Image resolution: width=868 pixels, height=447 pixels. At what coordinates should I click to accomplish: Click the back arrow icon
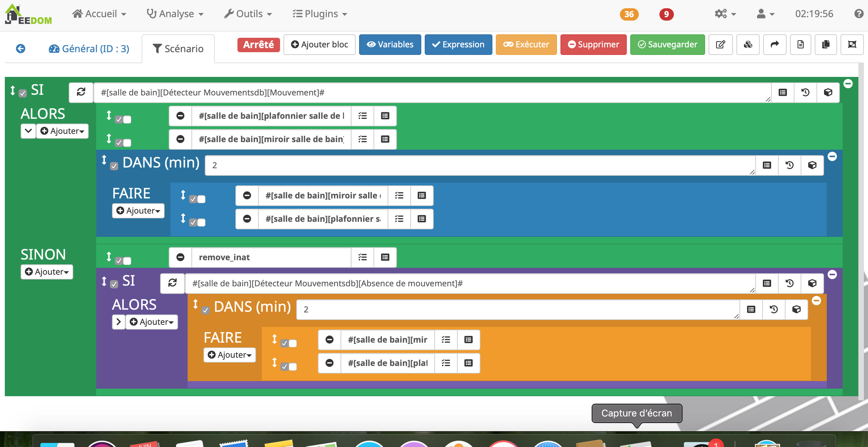point(21,49)
